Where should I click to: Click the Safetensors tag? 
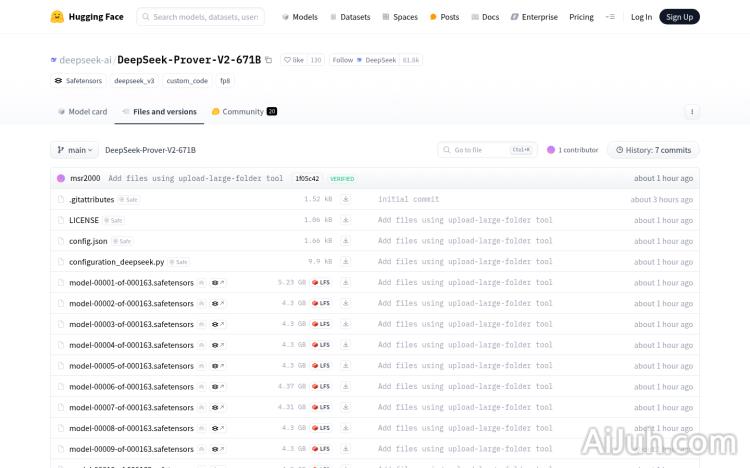pos(78,80)
